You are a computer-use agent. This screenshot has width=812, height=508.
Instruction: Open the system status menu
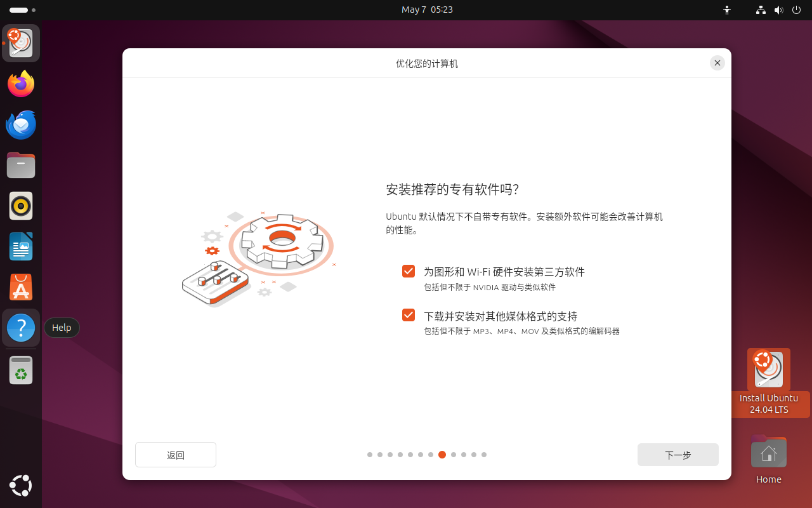(x=779, y=10)
